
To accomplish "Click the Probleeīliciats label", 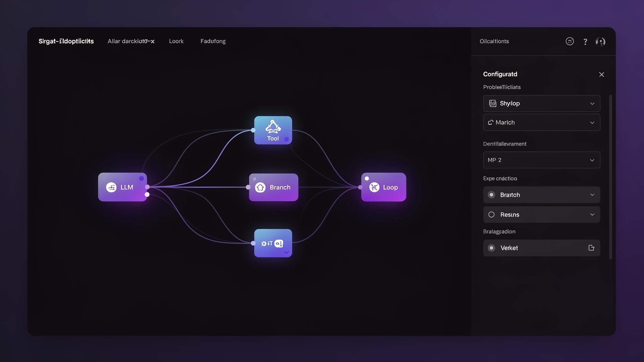I will pyautogui.click(x=502, y=87).
